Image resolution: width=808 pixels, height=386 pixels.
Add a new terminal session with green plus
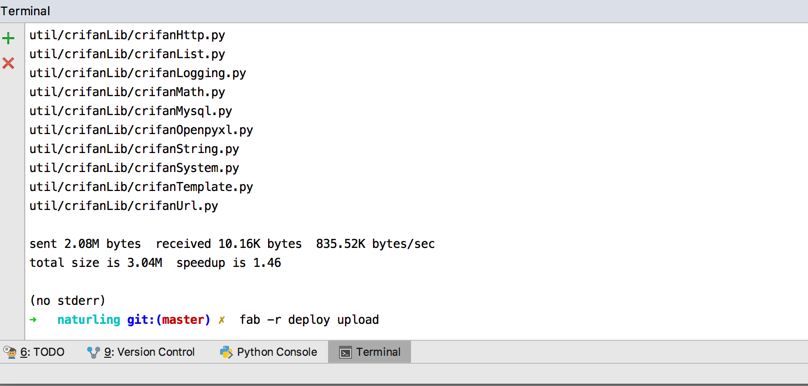coord(8,38)
